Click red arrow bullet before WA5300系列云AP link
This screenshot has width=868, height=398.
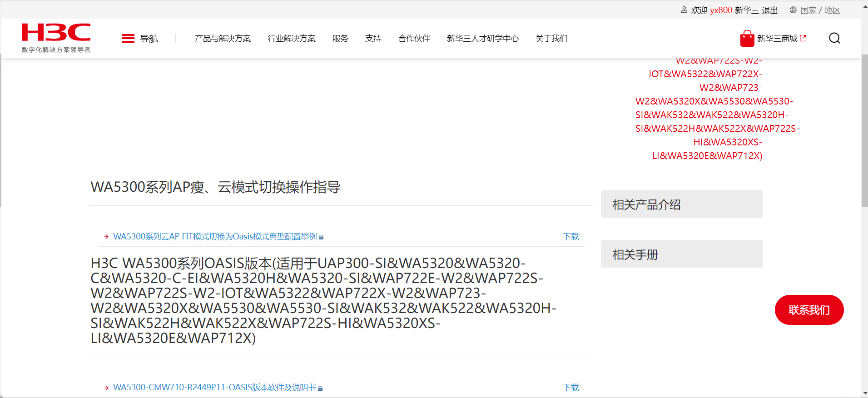[x=106, y=237]
